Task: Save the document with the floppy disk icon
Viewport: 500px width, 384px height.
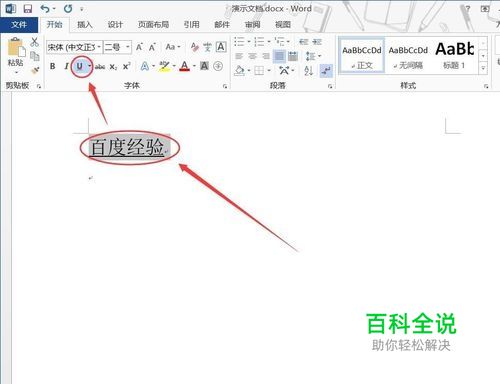Action: [28, 9]
